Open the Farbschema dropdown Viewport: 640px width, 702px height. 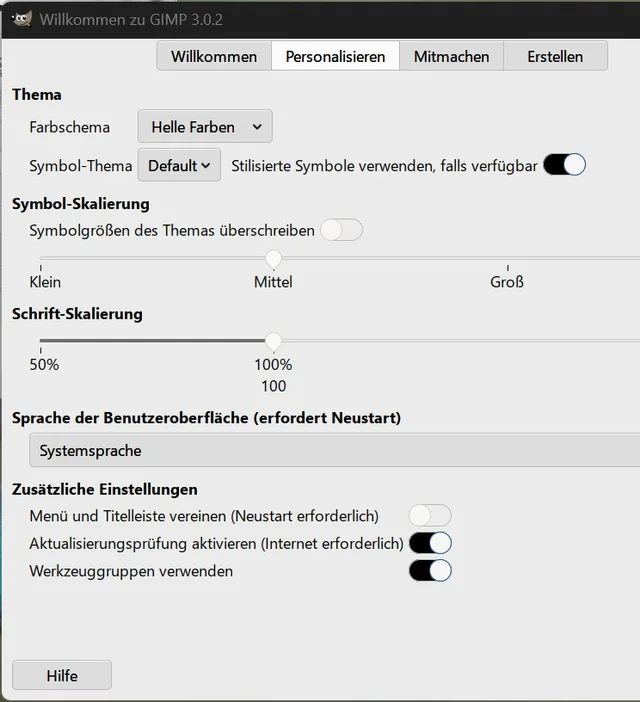tap(205, 127)
